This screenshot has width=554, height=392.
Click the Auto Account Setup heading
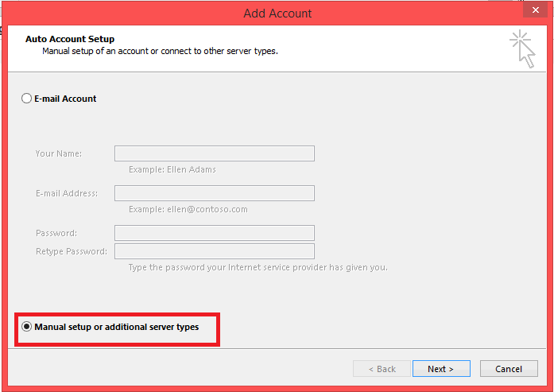pos(70,39)
